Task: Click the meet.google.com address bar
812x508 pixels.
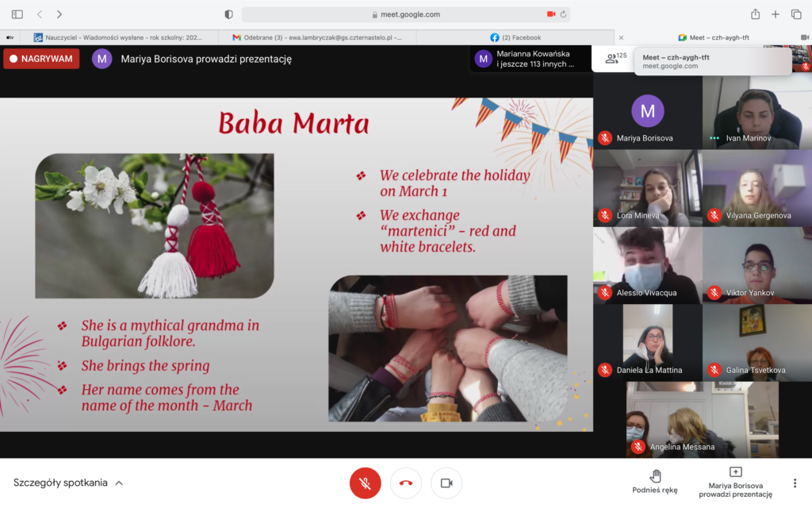Action: [405, 14]
